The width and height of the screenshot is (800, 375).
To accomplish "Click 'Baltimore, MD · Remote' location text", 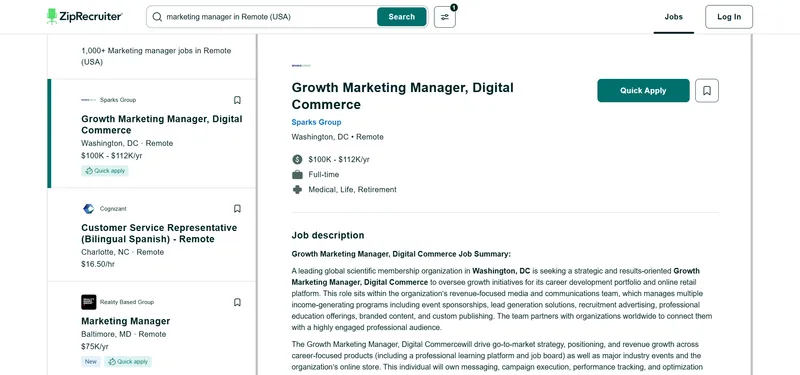I will click(123, 334).
